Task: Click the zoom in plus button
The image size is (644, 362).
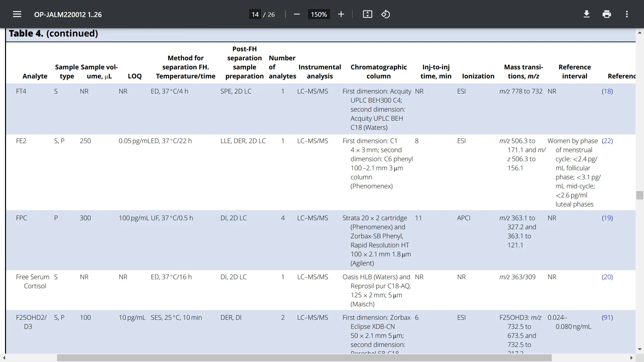Action: point(341,15)
